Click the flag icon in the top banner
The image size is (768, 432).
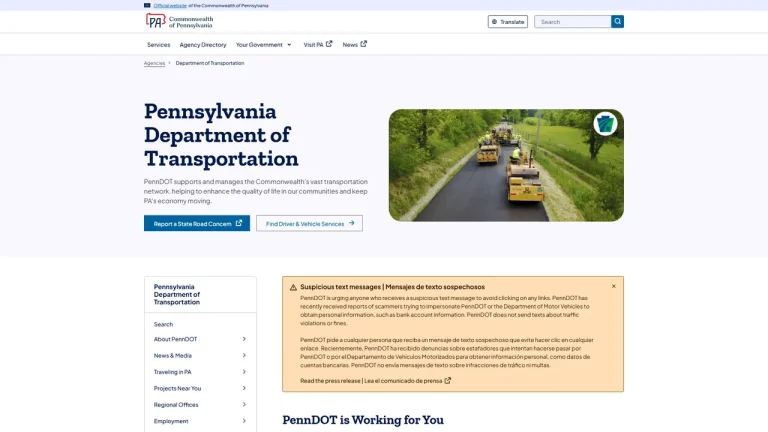(147, 5)
